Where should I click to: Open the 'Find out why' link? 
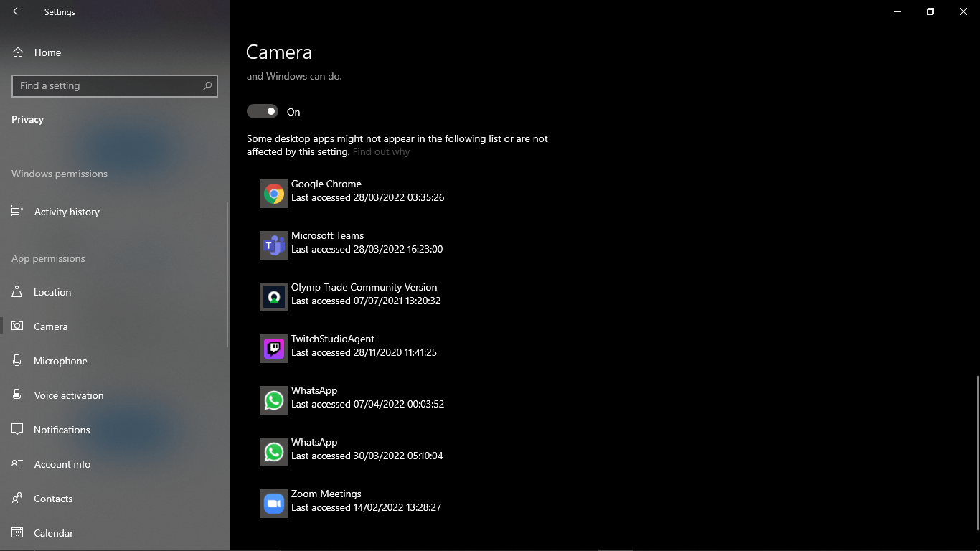tap(381, 152)
